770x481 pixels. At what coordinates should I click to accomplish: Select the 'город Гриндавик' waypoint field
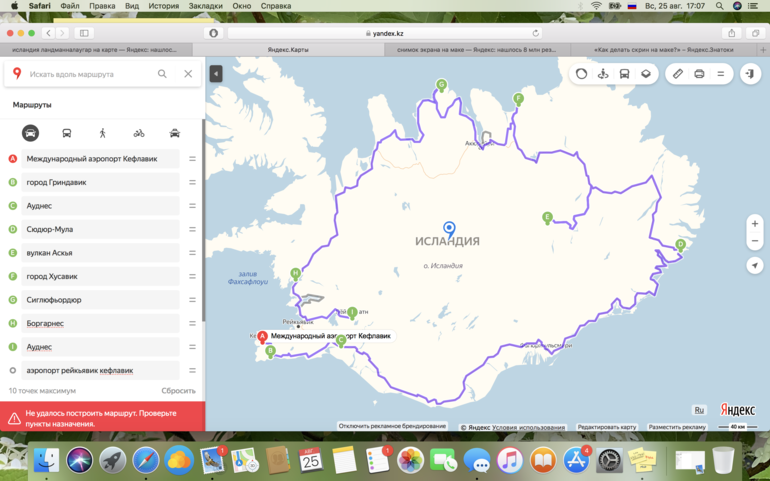100,182
